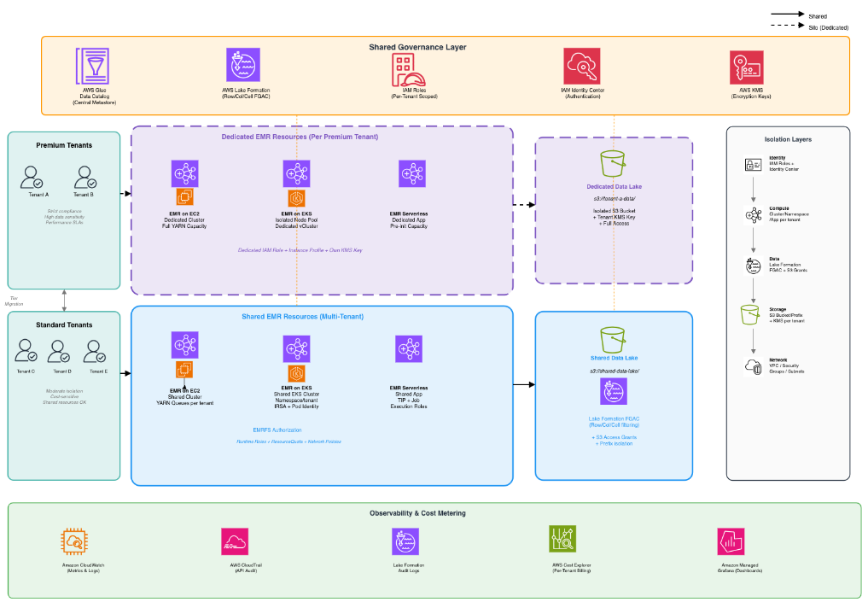Click the AWS KMS encryption keys icon
This screenshot has width=868, height=608.
pyautogui.click(x=747, y=67)
